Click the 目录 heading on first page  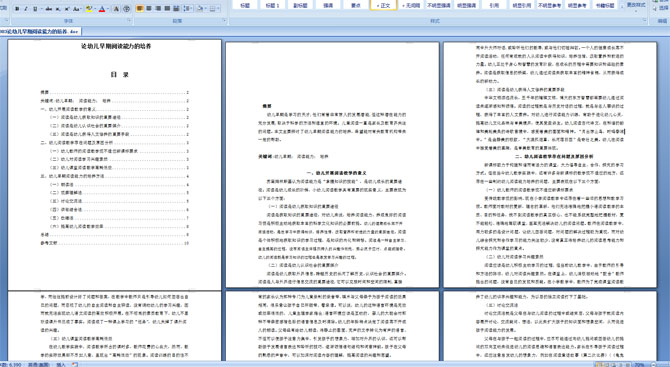120,74
